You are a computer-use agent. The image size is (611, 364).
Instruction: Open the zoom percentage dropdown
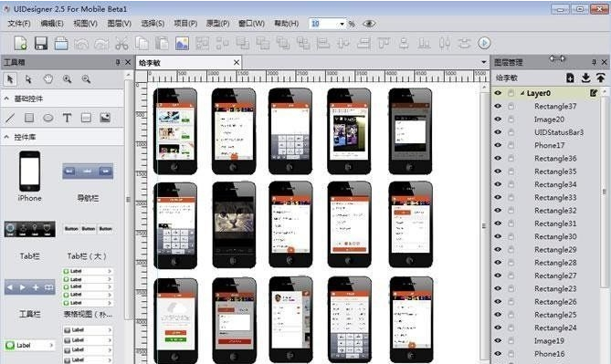point(342,24)
